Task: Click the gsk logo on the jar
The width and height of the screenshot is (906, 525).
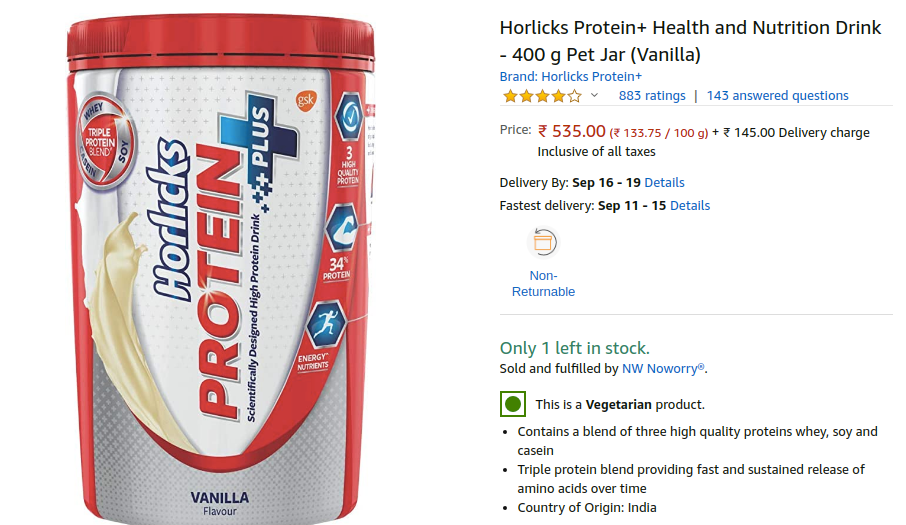Action: pos(306,100)
